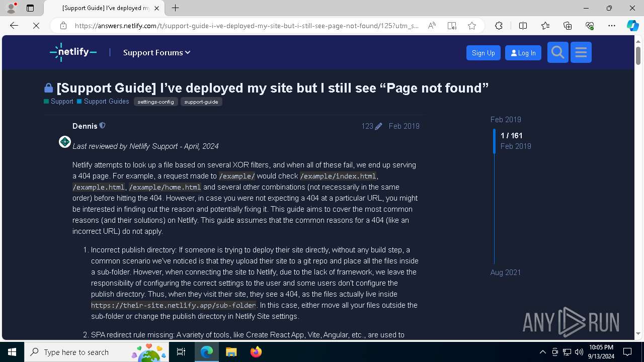
Task: Open Task View on taskbar
Action: point(181,352)
